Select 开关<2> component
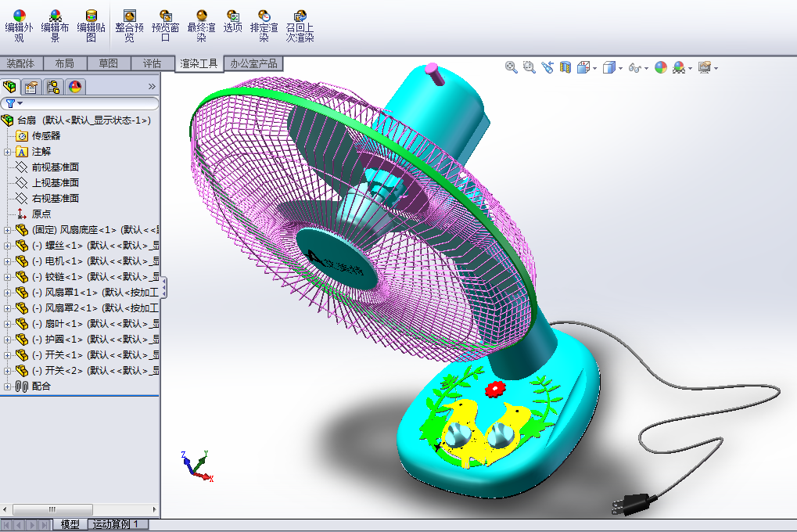Viewport: 797px width, 532px height. point(88,371)
